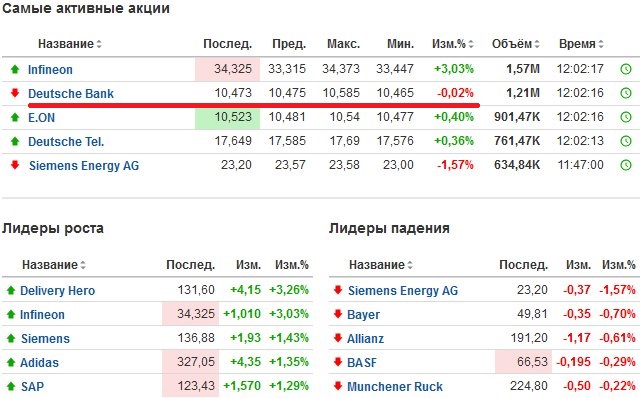Sort active stocks by Объём column
The image size is (644, 398).
515,44
